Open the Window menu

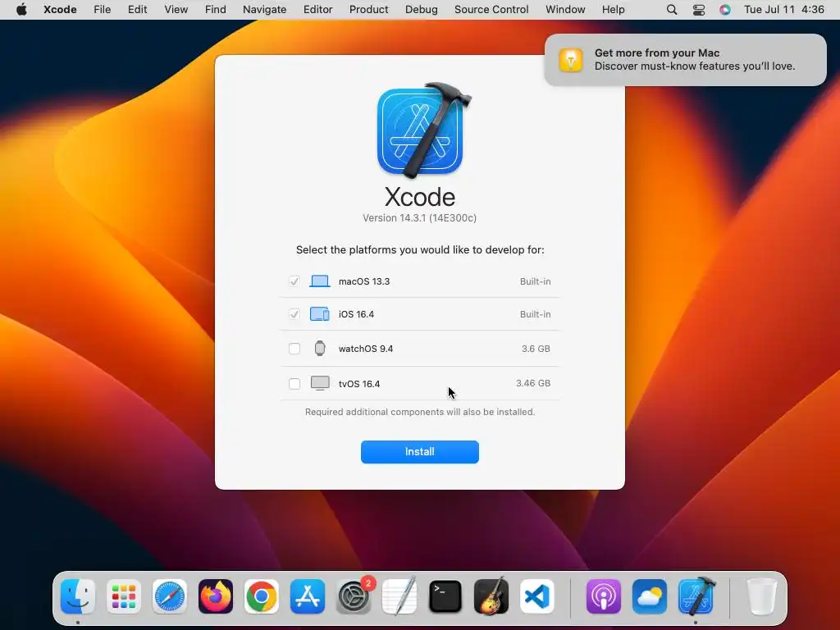[x=565, y=10]
